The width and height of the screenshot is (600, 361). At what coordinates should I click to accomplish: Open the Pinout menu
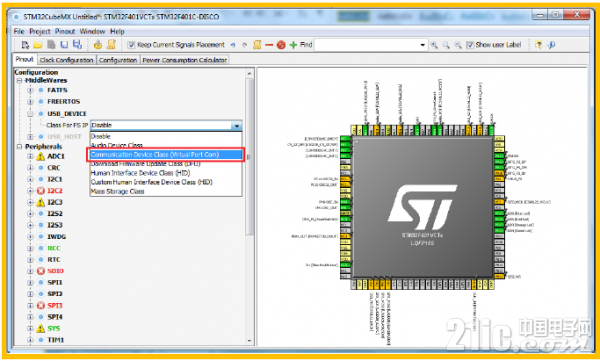[65, 31]
